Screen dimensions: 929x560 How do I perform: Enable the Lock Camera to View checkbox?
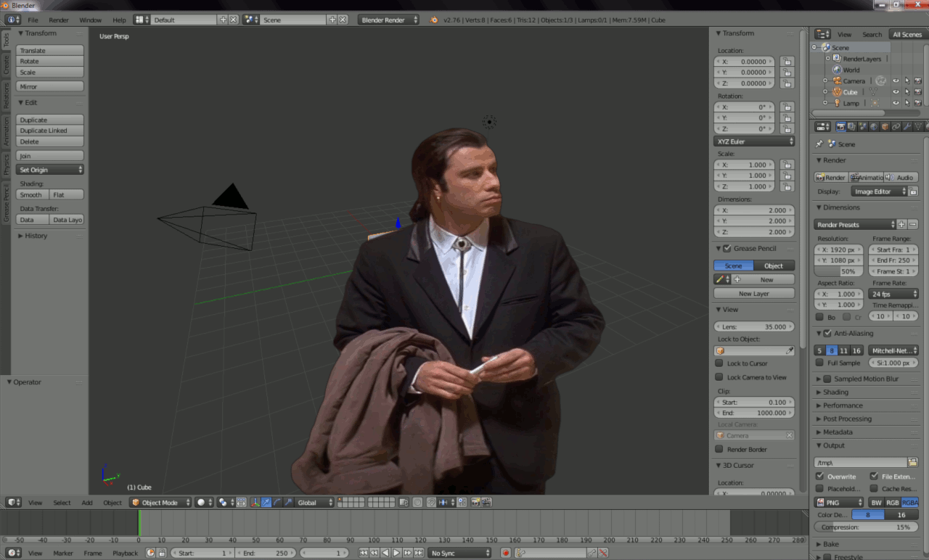(x=719, y=377)
